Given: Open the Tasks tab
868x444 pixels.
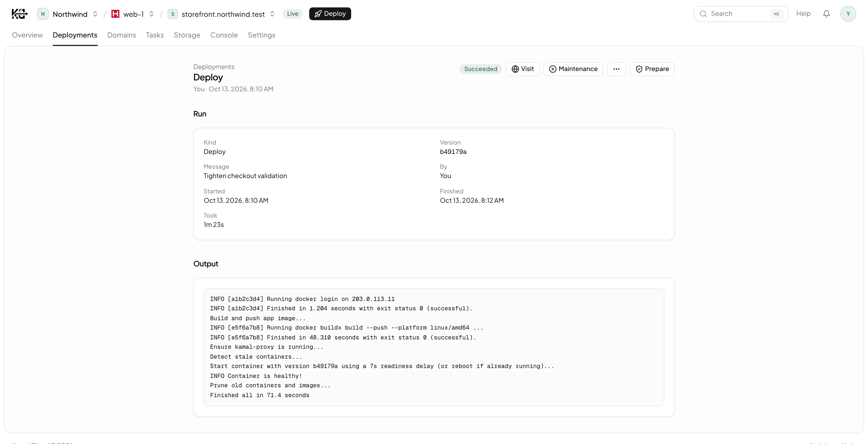Looking at the screenshot, I should point(155,35).
